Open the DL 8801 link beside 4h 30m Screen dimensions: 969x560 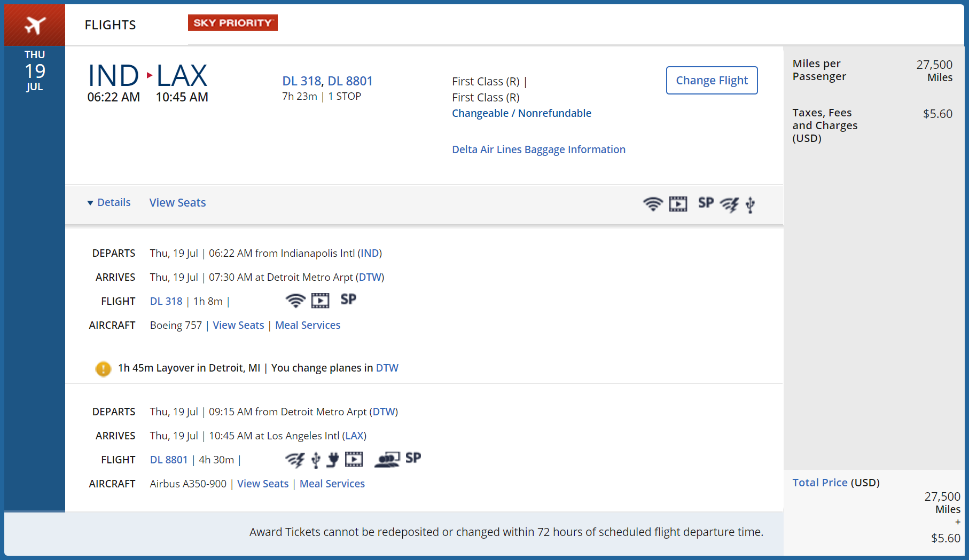(169, 460)
